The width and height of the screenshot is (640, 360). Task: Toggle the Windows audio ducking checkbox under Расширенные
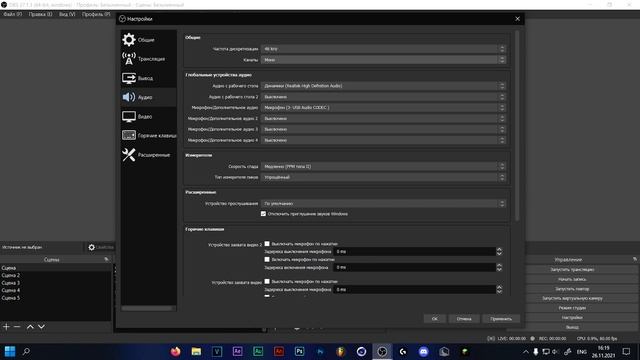click(x=263, y=213)
